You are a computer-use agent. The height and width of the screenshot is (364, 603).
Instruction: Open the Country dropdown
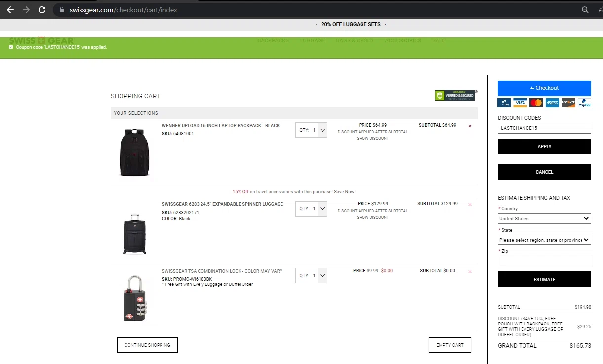point(544,218)
